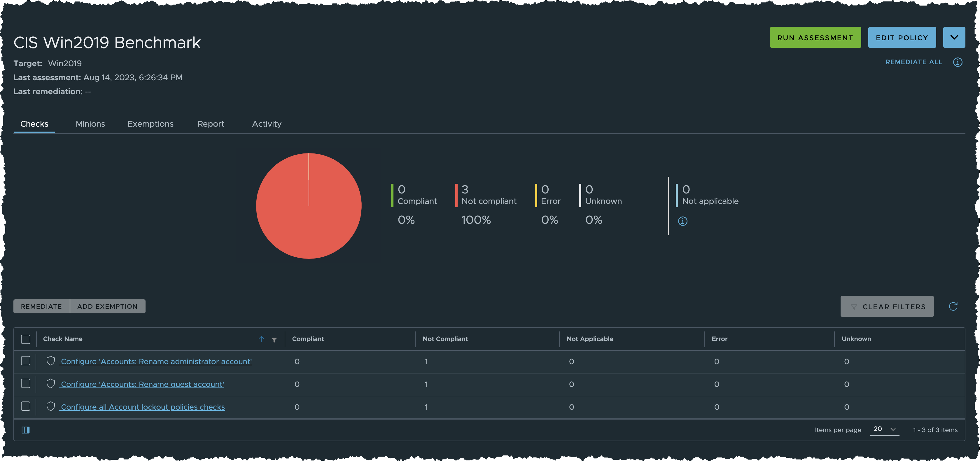The width and height of the screenshot is (980, 461).
Task: Select all checks with header checkbox
Action: (25, 339)
